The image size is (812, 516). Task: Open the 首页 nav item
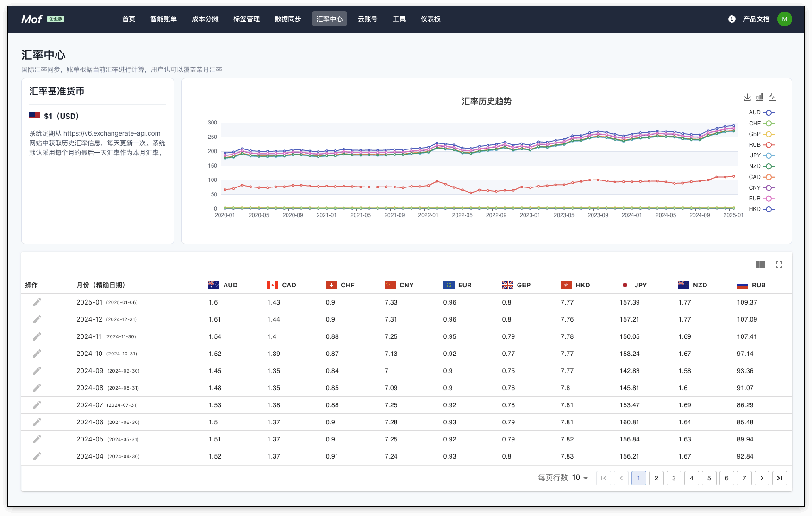pos(128,19)
